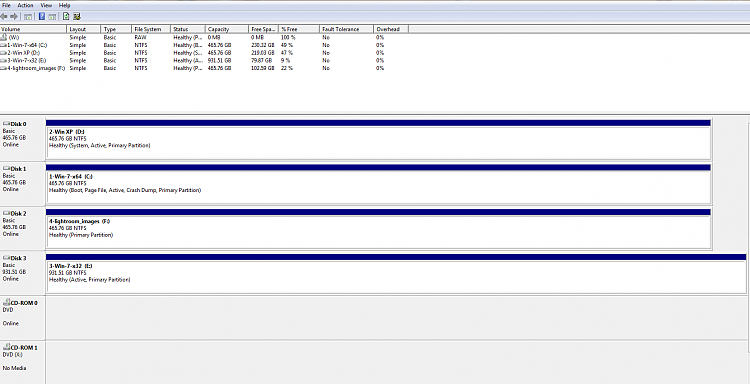This screenshot has height=384, width=750.
Task: Click the Disk 2 label panel
Action: pos(22,229)
